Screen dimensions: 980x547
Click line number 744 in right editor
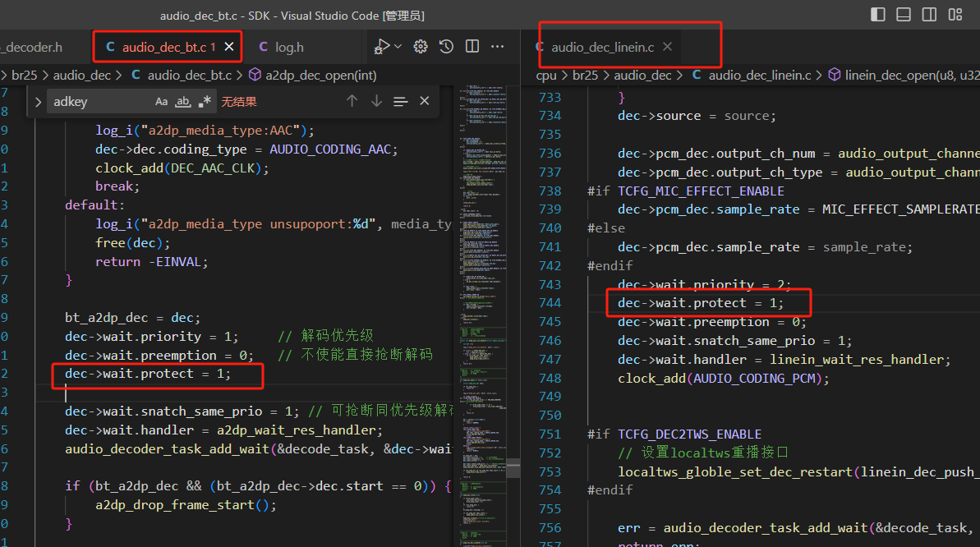550,303
